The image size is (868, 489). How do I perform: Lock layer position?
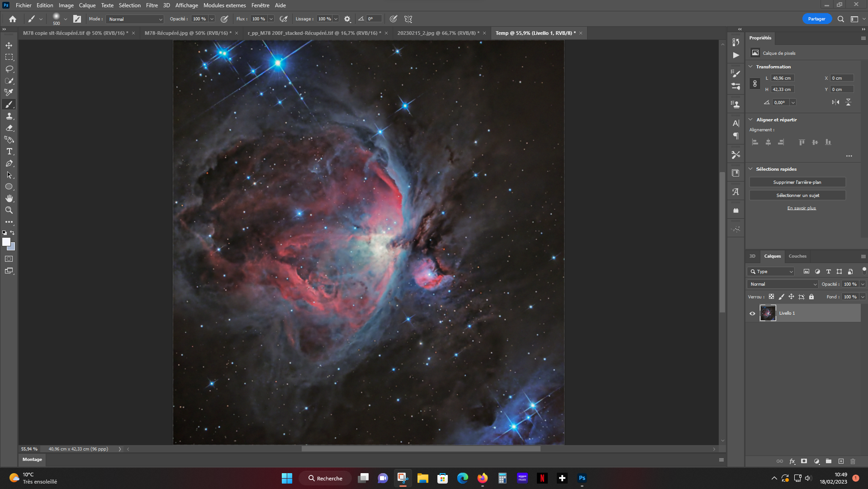(x=792, y=297)
